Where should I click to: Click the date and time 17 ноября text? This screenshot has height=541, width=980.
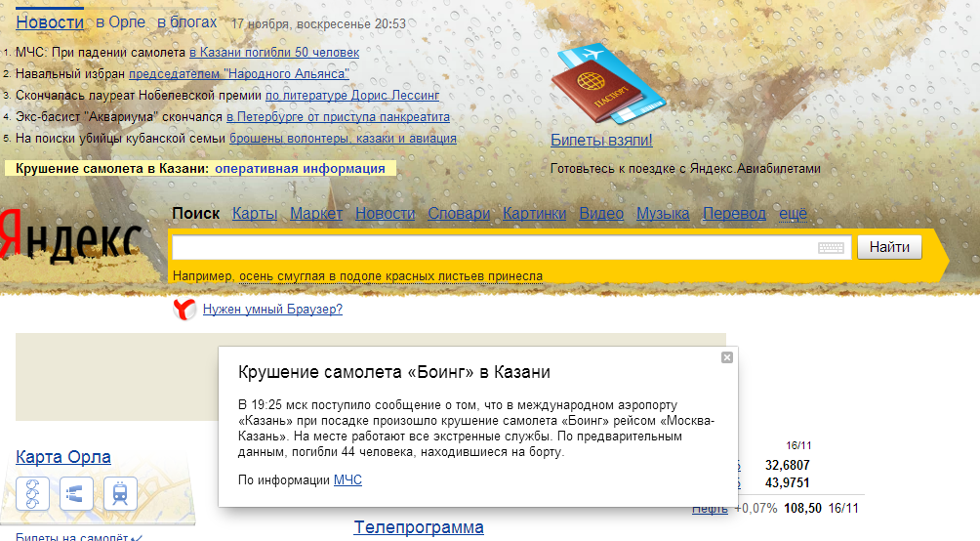(319, 23)
